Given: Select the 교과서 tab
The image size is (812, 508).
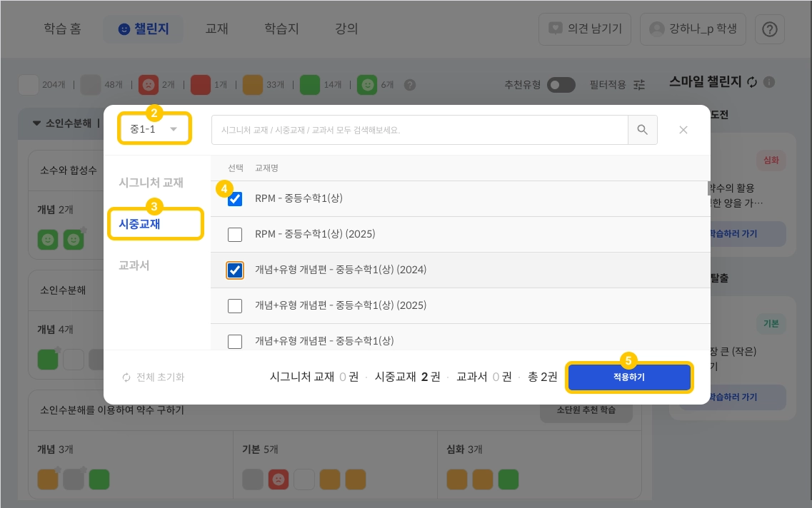Looking at the screenshot, I should 134,265.
